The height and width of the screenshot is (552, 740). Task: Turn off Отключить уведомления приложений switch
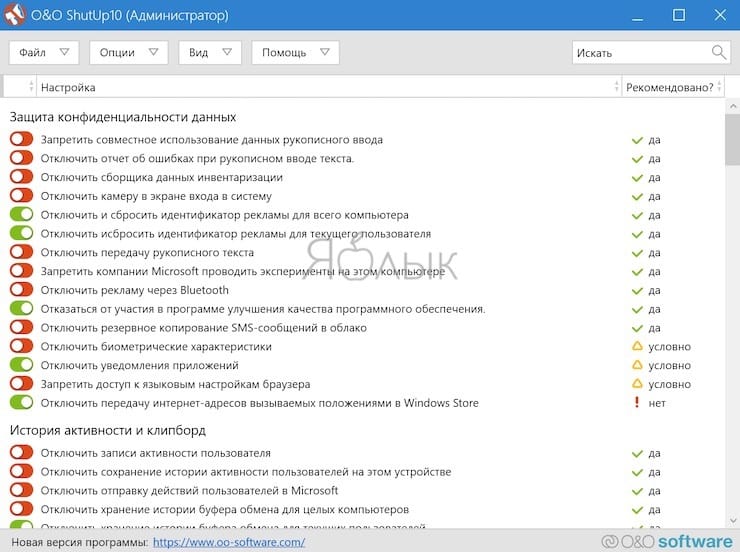pos(21,365)
